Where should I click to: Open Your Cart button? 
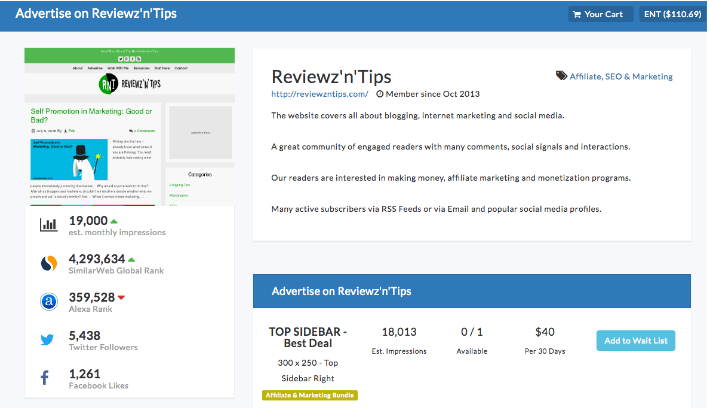tap(600, 14)
